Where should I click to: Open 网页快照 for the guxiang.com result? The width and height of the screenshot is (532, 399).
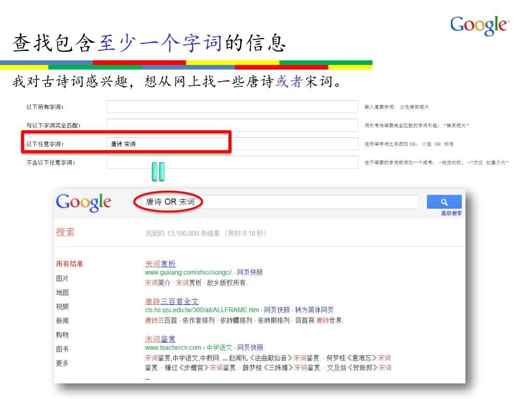250,273
